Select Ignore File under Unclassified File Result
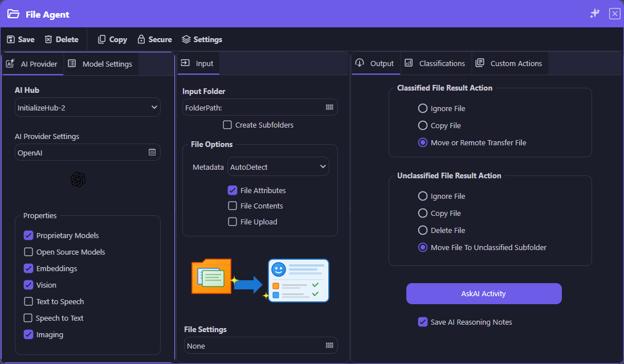 (x=423, y=196)
